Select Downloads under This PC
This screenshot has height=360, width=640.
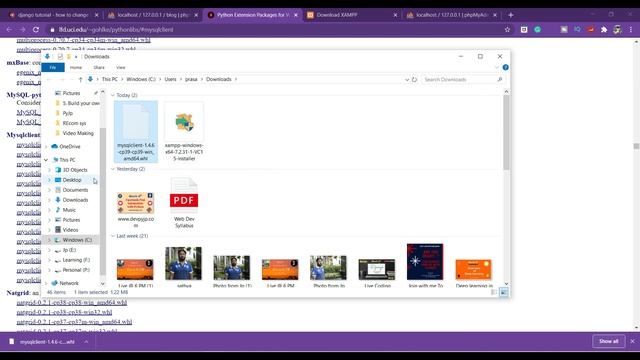pyautogui.click(x=75, y=200)
